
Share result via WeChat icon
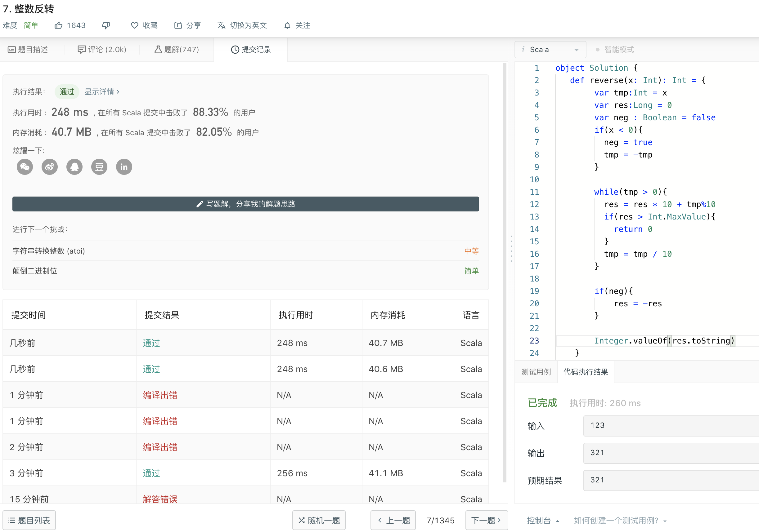(25, 167)
